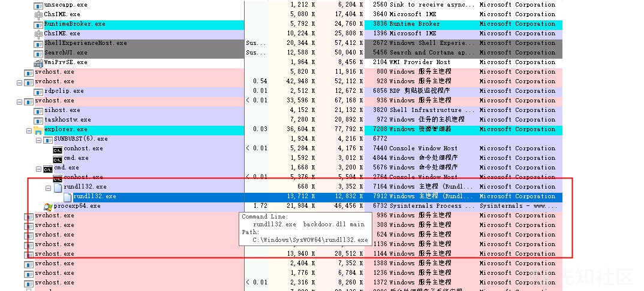Click the Windows Shell Experie... description
Screen dimensions: 644x291
tap(431, 43)
